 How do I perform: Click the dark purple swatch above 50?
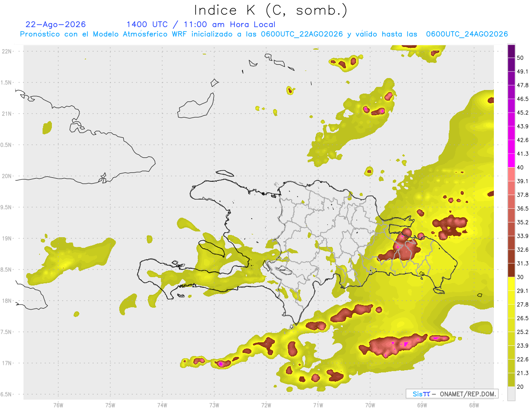pyautogui.click(x=511, y=51)
